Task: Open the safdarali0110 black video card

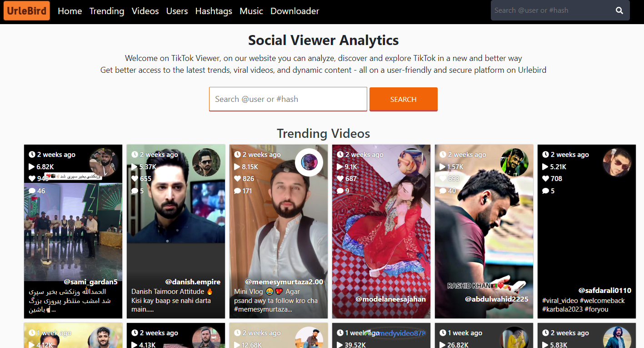Action: (x=587, y=232)
